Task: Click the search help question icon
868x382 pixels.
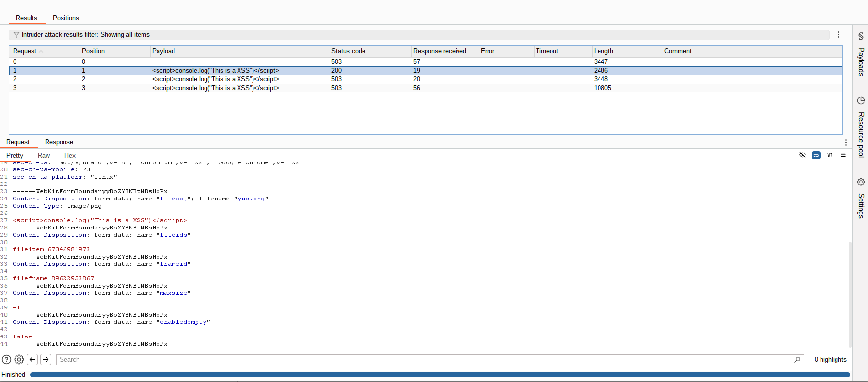Action: 6,360
